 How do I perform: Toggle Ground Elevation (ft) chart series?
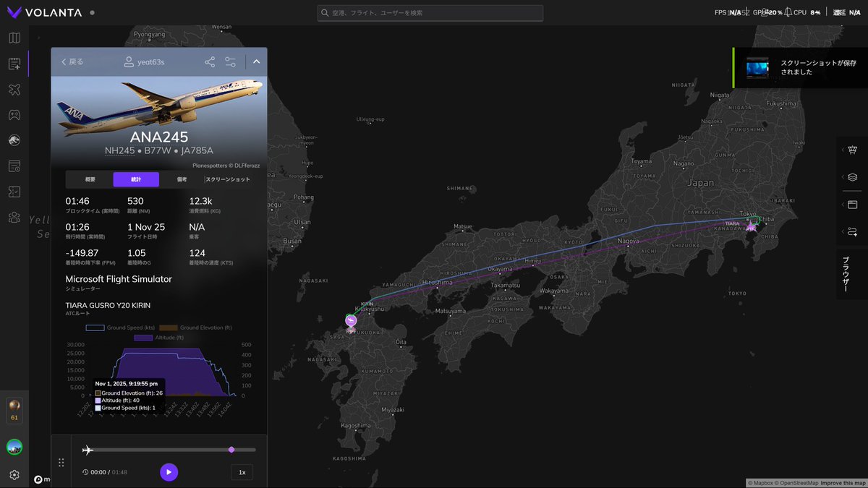pyautogui.click(x=195, y=328)
